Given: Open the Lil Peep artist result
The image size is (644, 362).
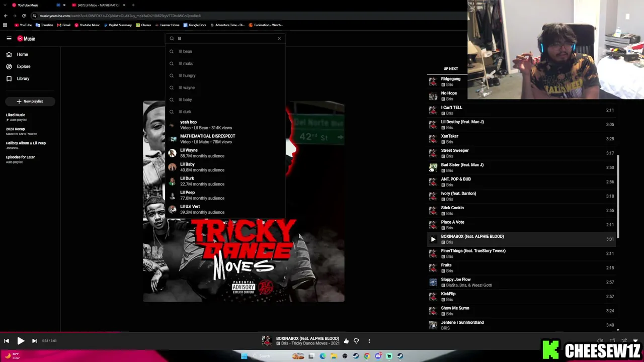Looking at the screenshot, I should (225, 195).
